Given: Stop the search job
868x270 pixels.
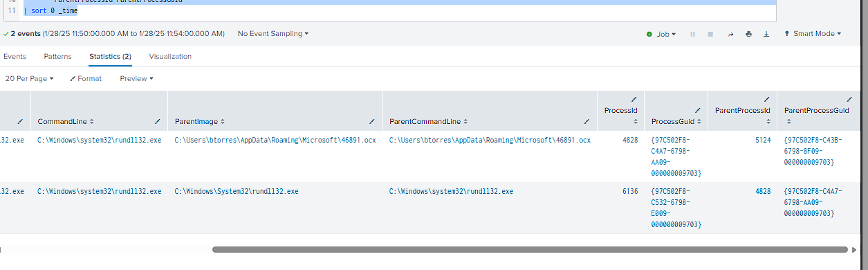Looking at the screenshot, I should coord(710,34).
